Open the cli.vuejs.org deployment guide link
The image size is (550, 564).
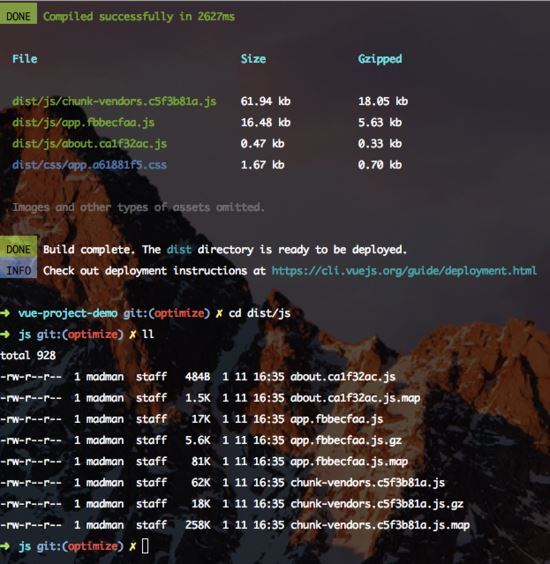pyautogui.click(x=404, y=271)
